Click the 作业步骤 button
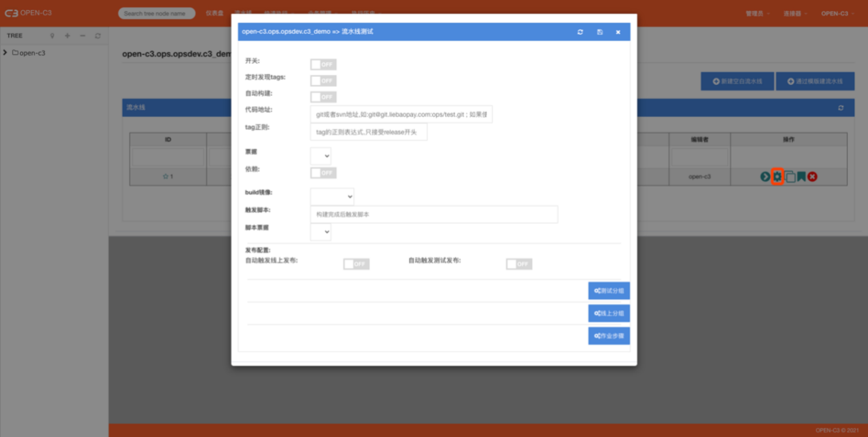Viewport: 868px width, 437px height. [x=609, y=336]
